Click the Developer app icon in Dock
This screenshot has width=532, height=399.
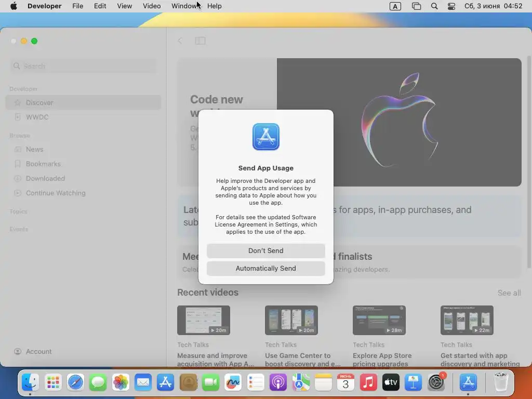coord(468,382)
